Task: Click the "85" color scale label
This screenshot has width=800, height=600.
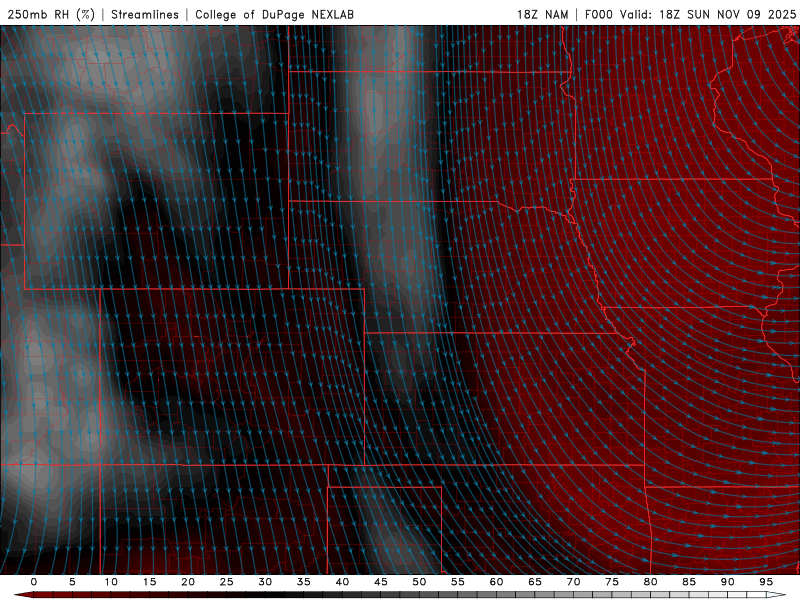Action: 689,582
